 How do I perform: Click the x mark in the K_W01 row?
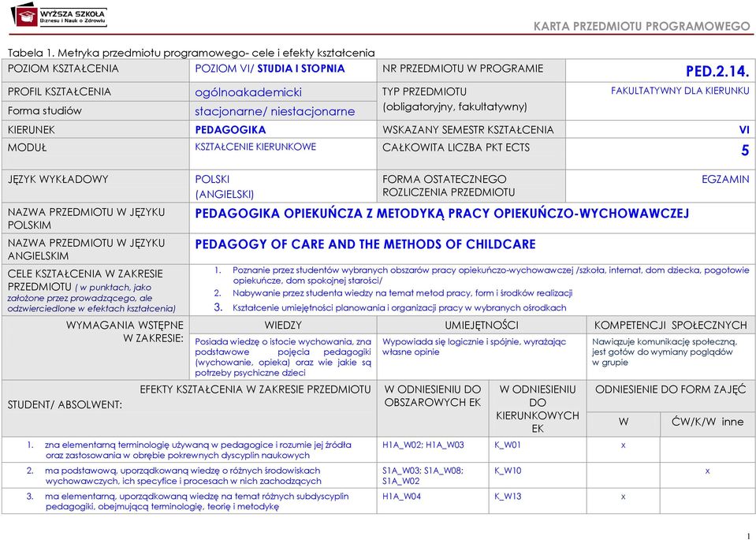pos(624,445)
